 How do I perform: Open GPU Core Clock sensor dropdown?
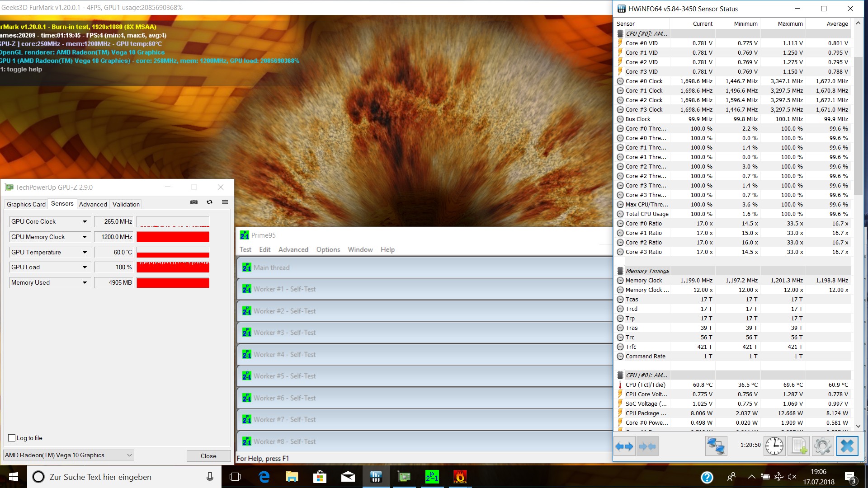tap(85, 221)
